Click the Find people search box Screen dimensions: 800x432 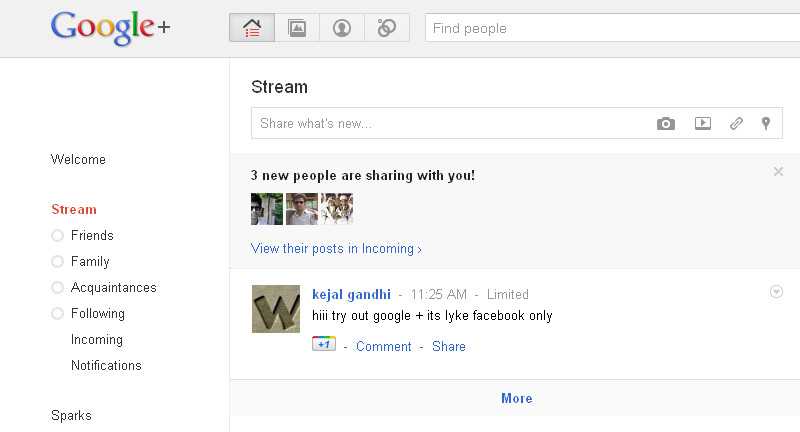[x=612, y=28]
